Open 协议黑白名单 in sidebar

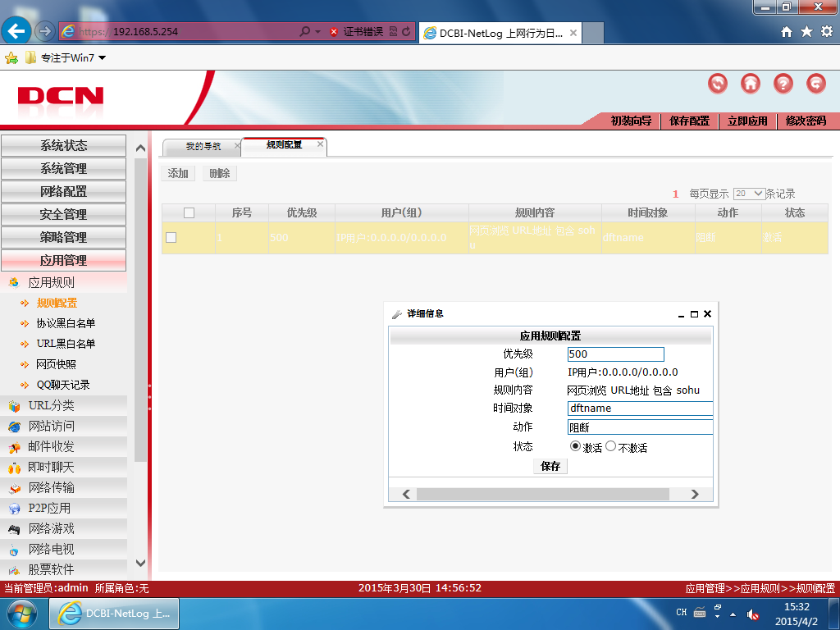[66, 323]
